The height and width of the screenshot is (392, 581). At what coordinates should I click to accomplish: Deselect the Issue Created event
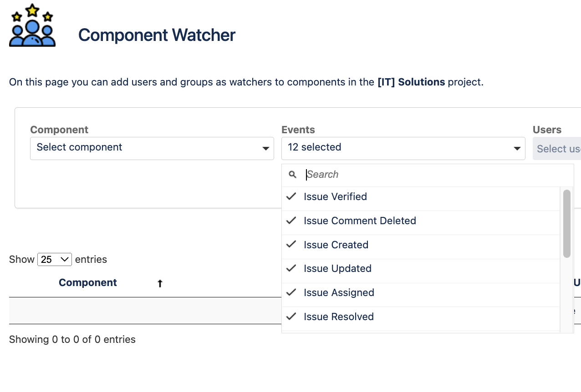(336, 245)
